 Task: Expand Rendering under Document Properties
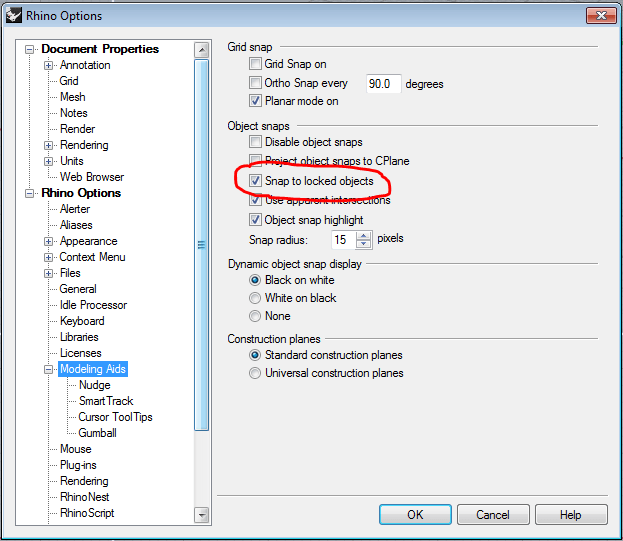48,145
